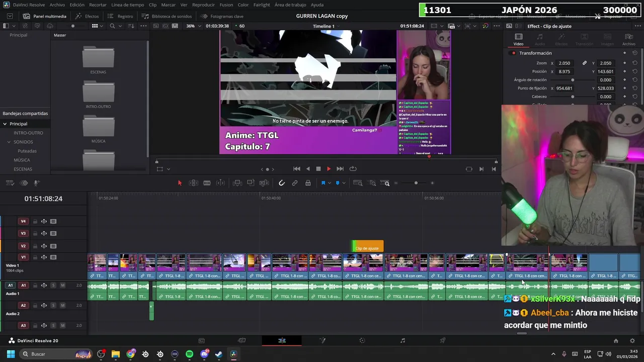The height and width of the screenshot is (362, 644).
Task: Click the zoom-in plus beside zoom slider
Action: point(432,183)
